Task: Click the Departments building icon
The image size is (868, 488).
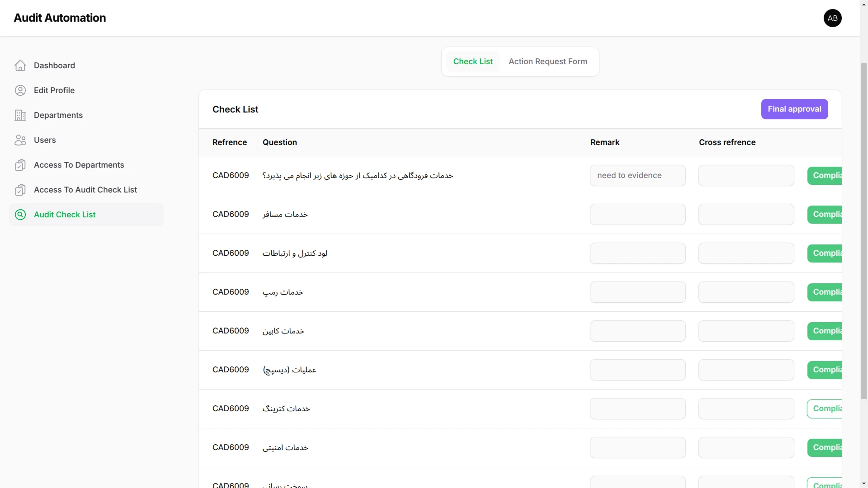Action: point(20,115)
